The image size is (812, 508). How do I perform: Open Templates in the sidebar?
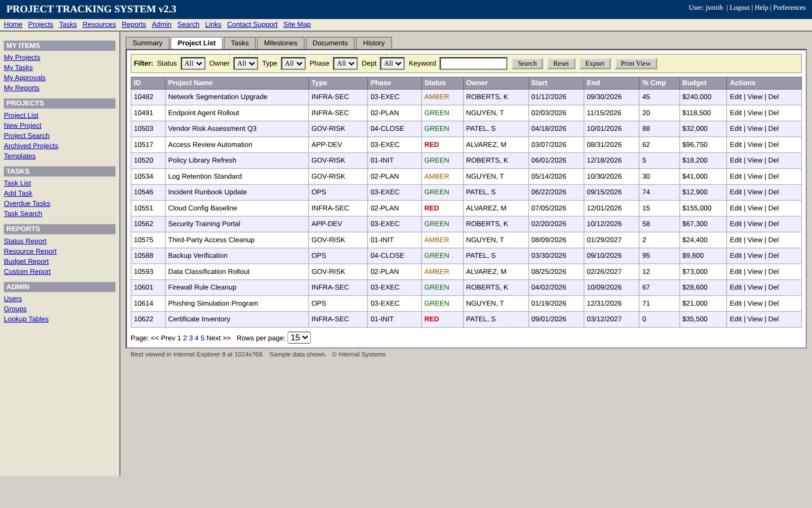click(19, 156)
